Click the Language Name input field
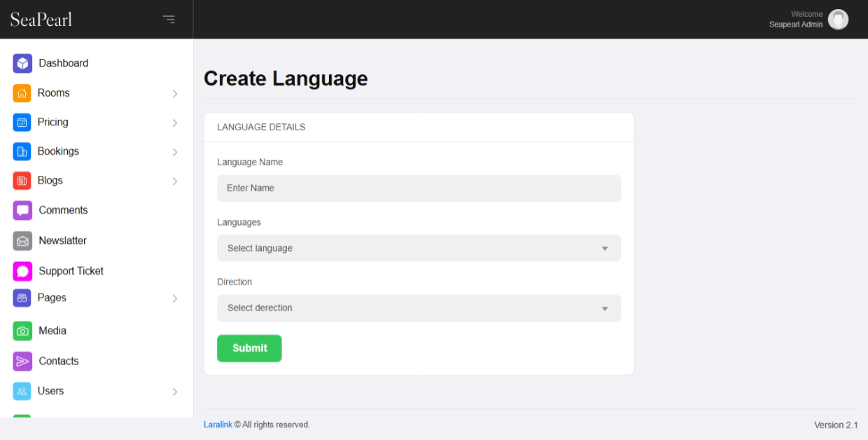Screen dimensions: 868x440 pos(419,188)
